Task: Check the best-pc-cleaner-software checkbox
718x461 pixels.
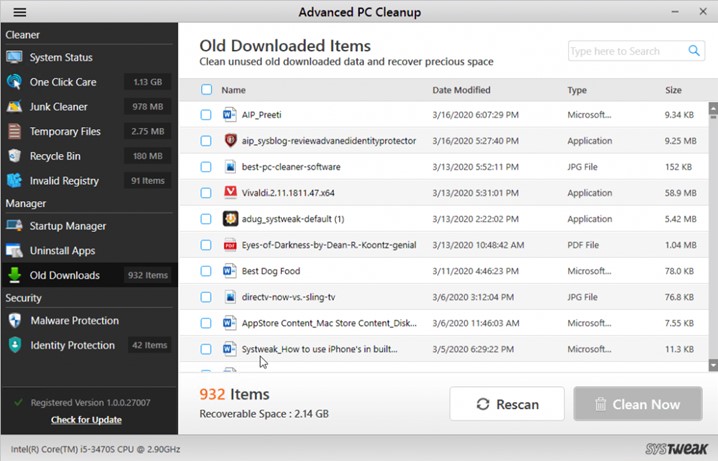Action: pos(206,167)
